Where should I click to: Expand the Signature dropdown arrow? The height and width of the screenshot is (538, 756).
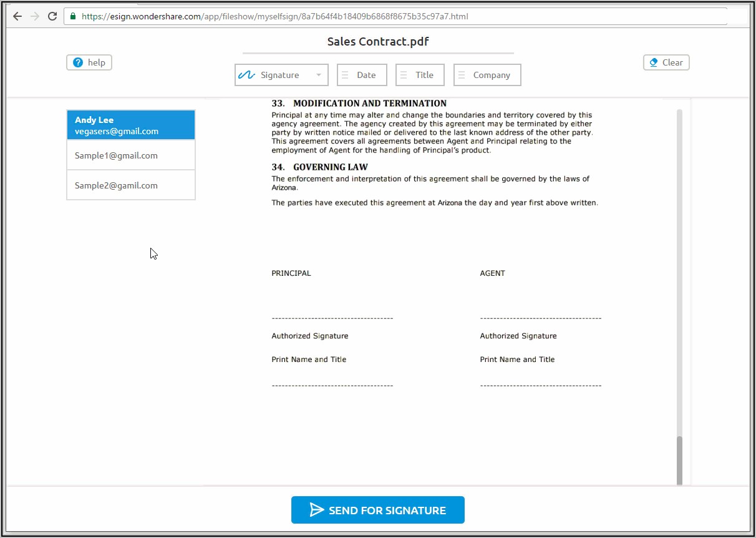pos(319,75)
